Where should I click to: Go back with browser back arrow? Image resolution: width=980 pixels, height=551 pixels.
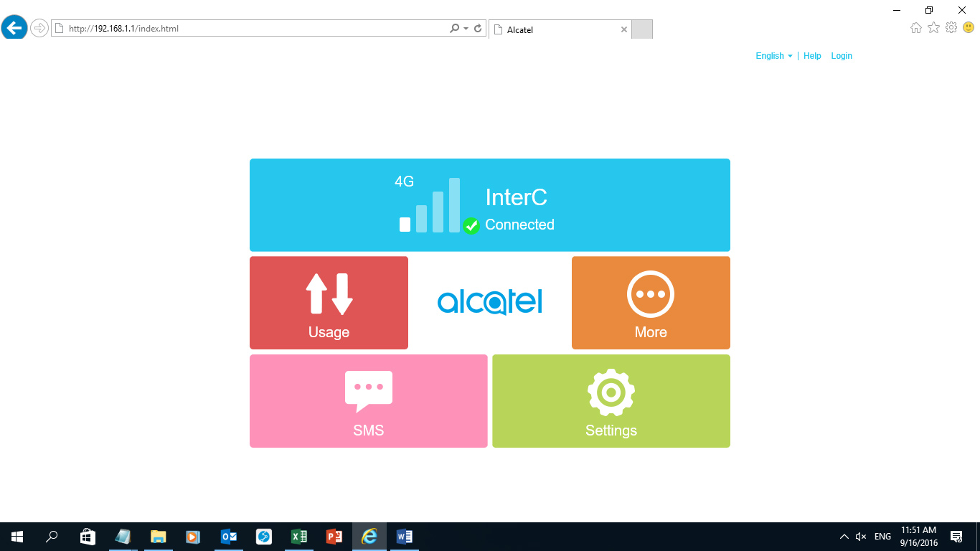pyautogui.click(x=14, y=28)
